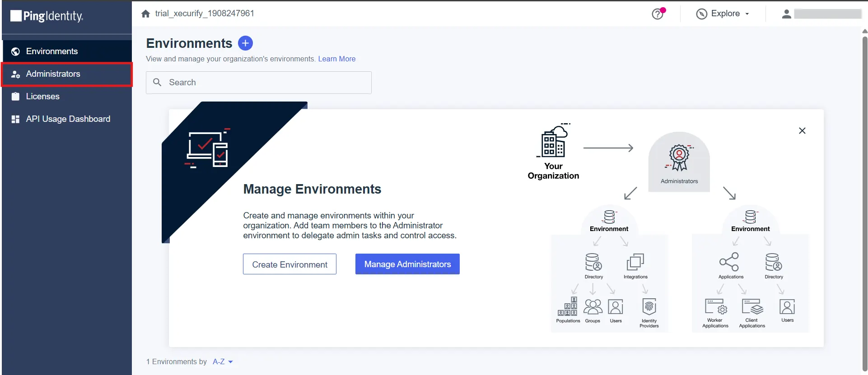Click the Integrations icon in diagram
The height and width of the screenshot is (375, 868).
pos(635,262)
